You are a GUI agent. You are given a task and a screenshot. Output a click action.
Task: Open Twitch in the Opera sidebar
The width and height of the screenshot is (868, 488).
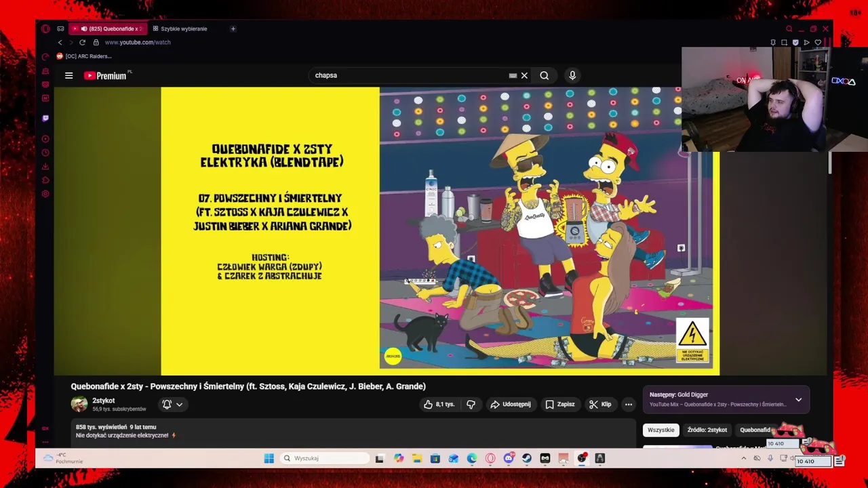[x=45, y=118]
